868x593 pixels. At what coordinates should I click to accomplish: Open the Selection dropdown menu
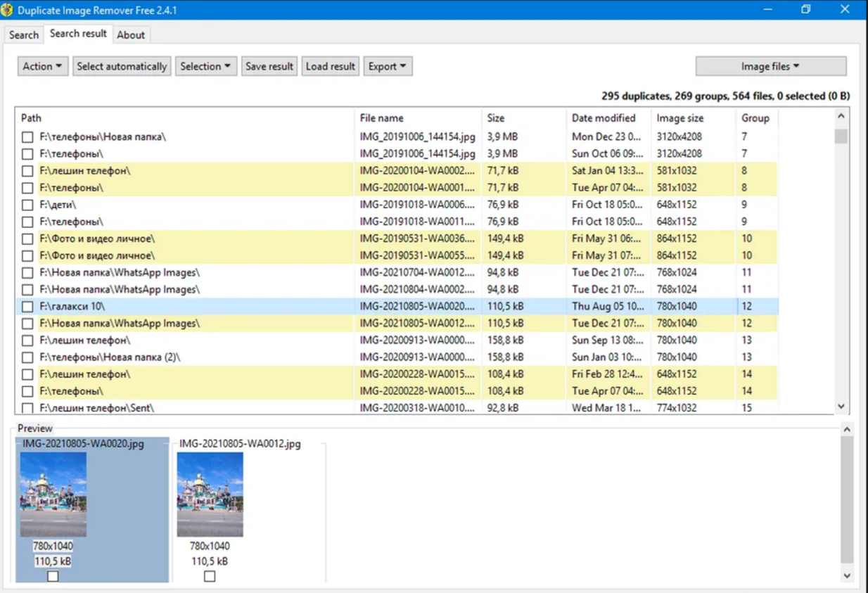pos(205,66)
